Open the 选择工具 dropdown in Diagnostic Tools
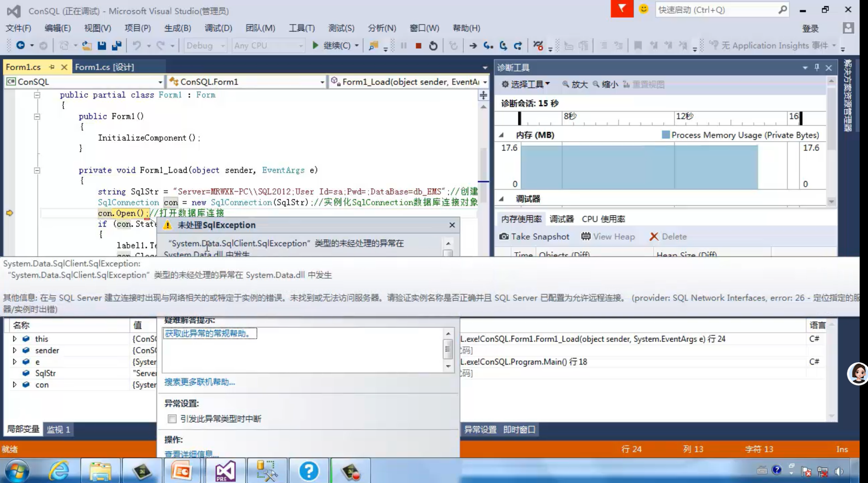The width and height of the screenshot is (868, 483). [x=525, y=84]
